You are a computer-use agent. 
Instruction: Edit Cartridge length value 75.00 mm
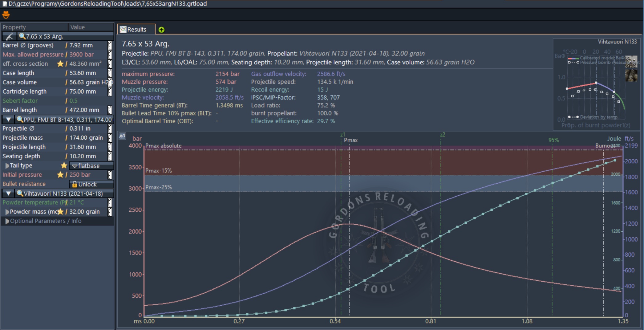83,92
